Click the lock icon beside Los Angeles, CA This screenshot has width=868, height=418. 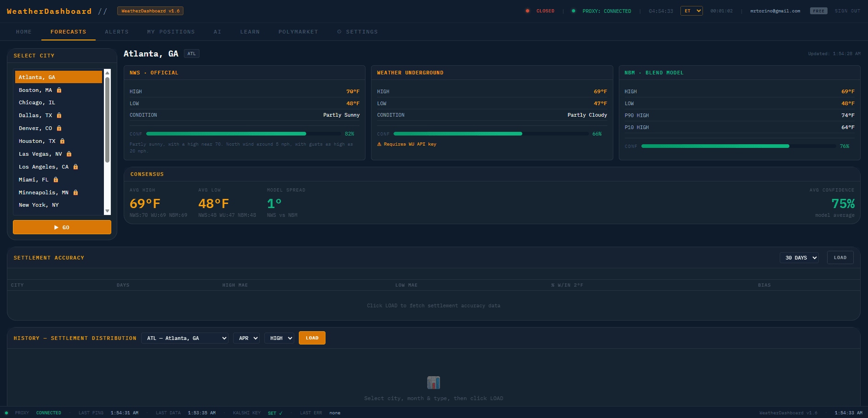click(x=74, y=167)
